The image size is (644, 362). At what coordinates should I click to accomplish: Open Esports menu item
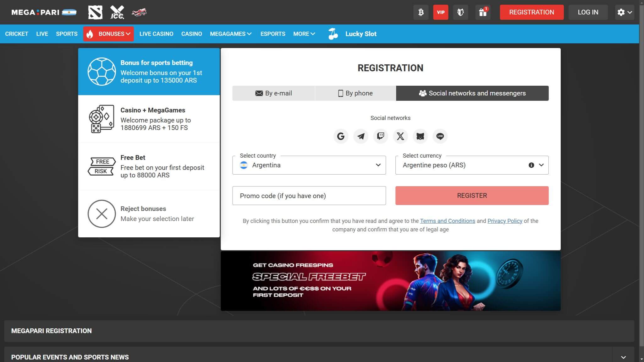(x=273, y=34)
